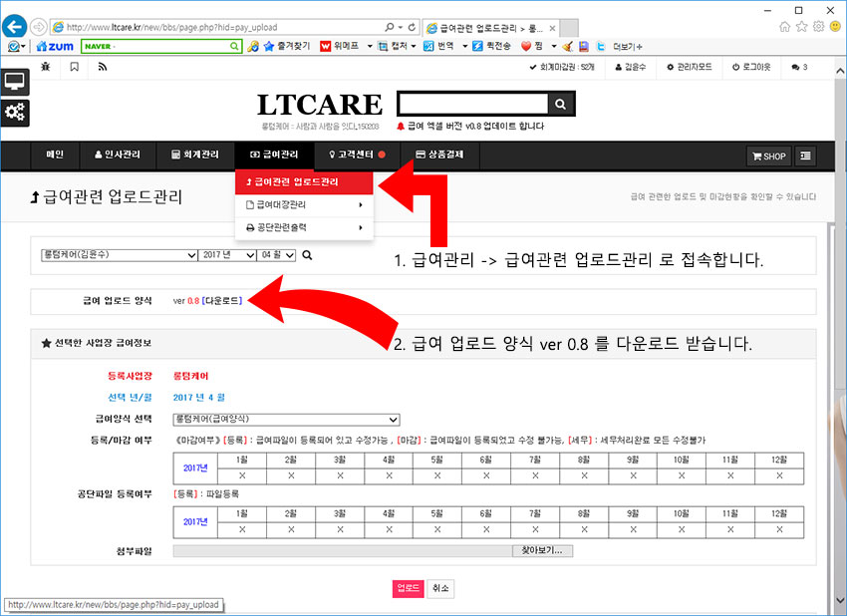Expand the 급여양식 선택 combo box
The width and height of the screenshot is (847, 616).
286,420
